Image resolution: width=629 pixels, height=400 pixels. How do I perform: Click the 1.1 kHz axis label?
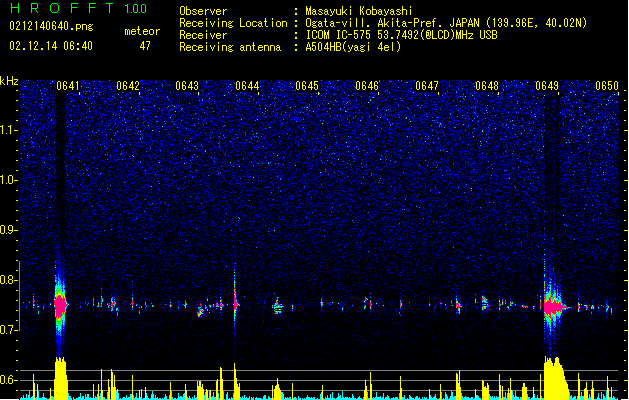tap(9, 130)
